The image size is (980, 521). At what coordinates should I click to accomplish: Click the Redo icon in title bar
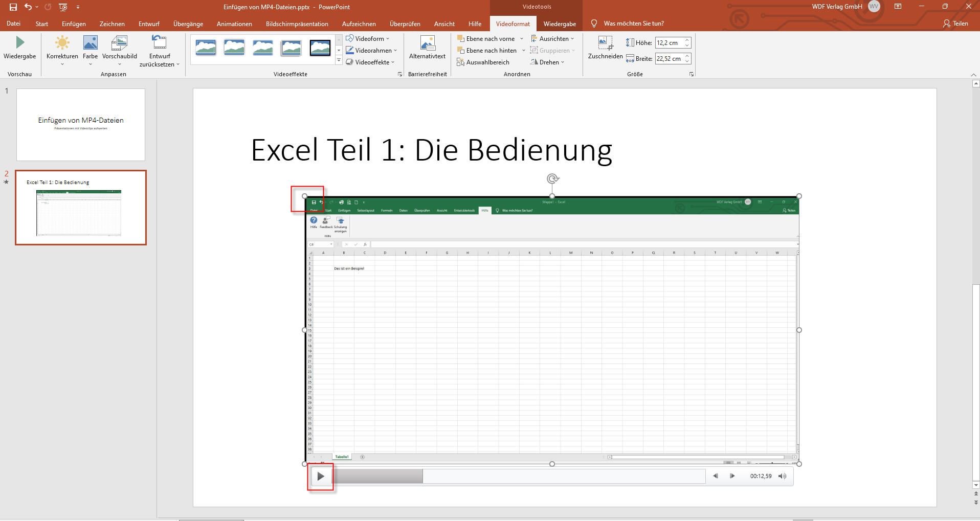[x=48, y=7]
